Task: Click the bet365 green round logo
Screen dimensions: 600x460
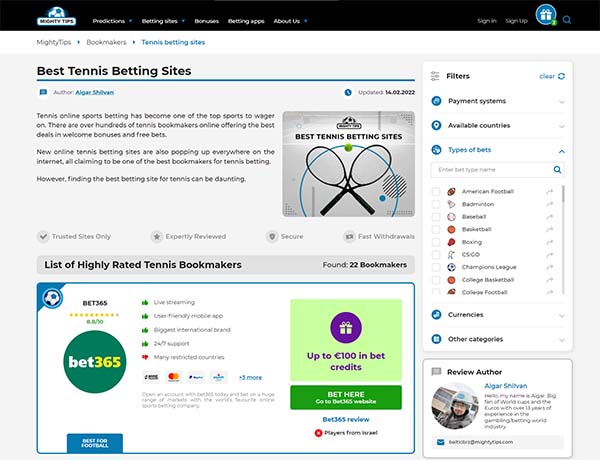Action: pyautogui.click(x=95, y=362)
